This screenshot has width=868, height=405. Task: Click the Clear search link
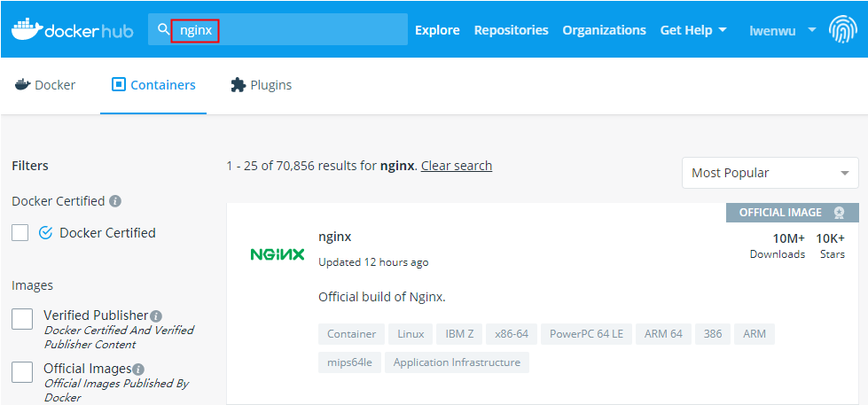point(456,166)
